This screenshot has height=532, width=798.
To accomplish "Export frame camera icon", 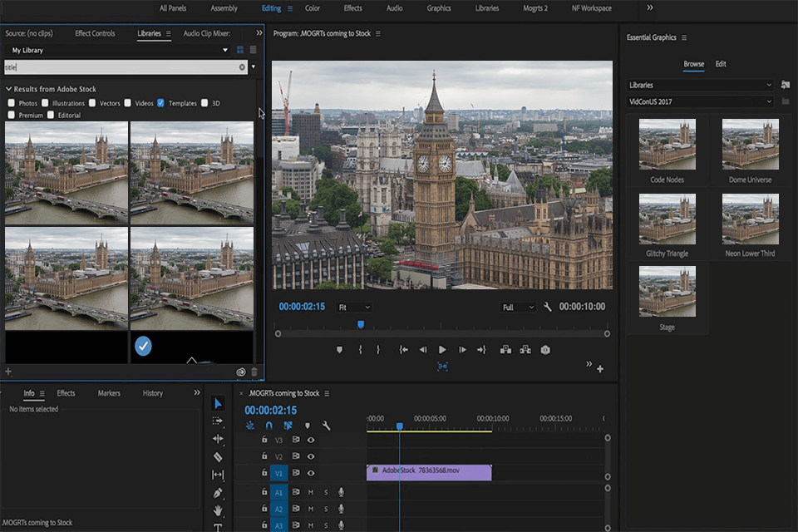I will (545, 350).
